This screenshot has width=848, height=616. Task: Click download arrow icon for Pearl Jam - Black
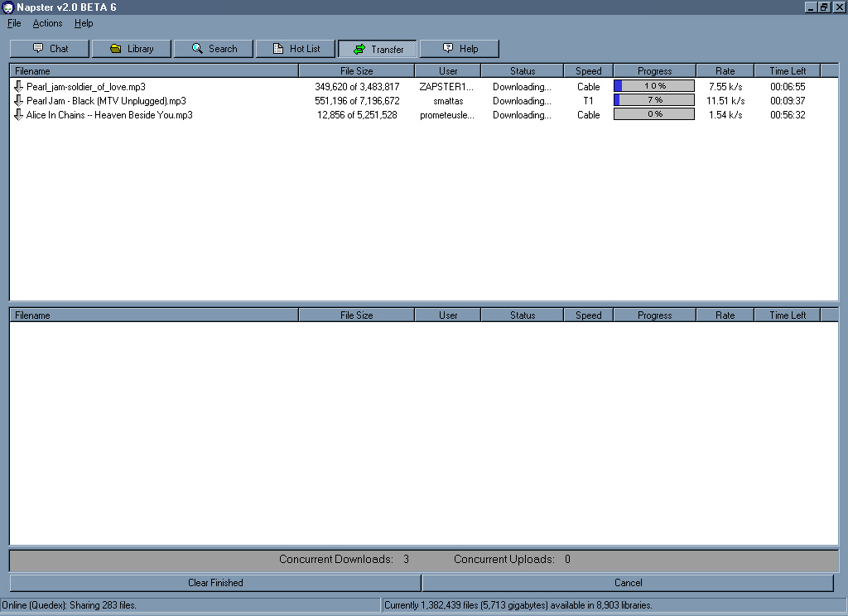[x=18, y=100]
